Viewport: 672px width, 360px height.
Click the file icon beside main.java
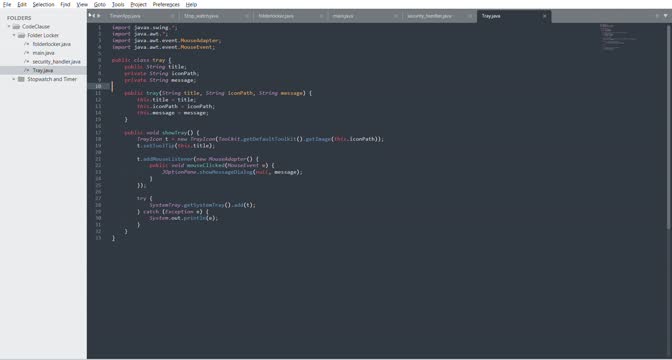pos(27,53)
